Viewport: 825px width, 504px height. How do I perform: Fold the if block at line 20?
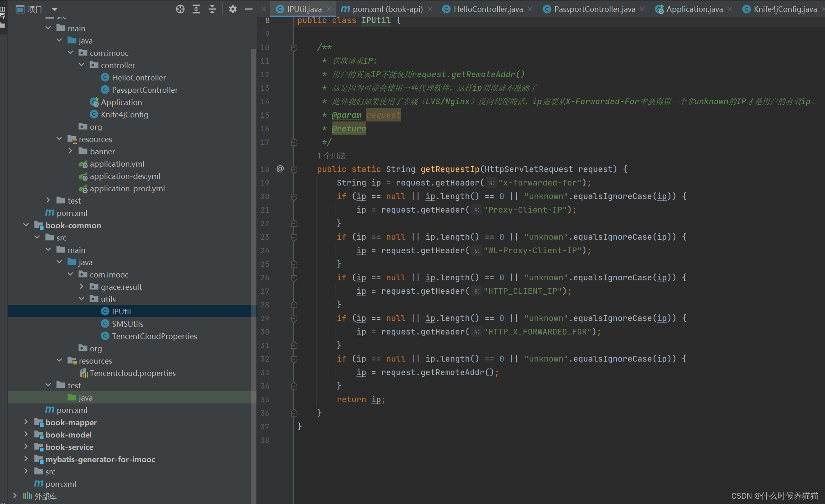pyautogui.click(x=294, y=197)
